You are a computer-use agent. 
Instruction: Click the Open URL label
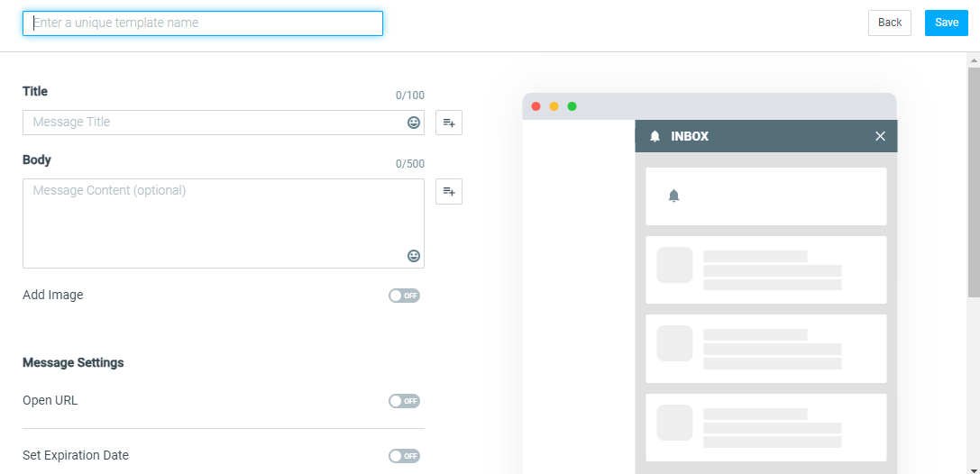point(50,400)
